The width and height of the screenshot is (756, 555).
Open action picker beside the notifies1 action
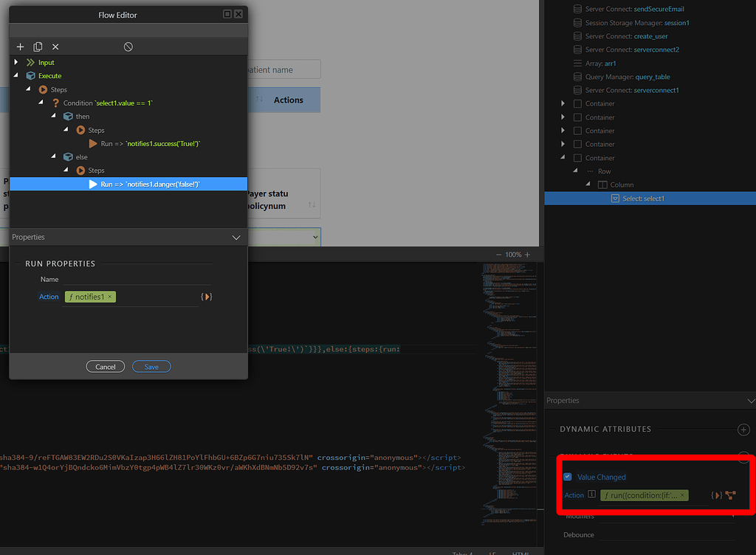point(207,297)
